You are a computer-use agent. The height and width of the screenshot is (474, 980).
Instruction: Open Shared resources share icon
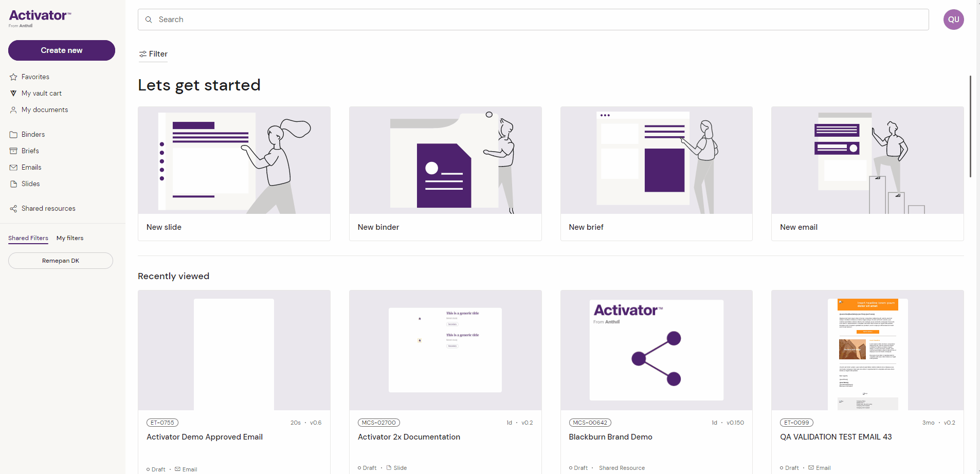point(13,209)
